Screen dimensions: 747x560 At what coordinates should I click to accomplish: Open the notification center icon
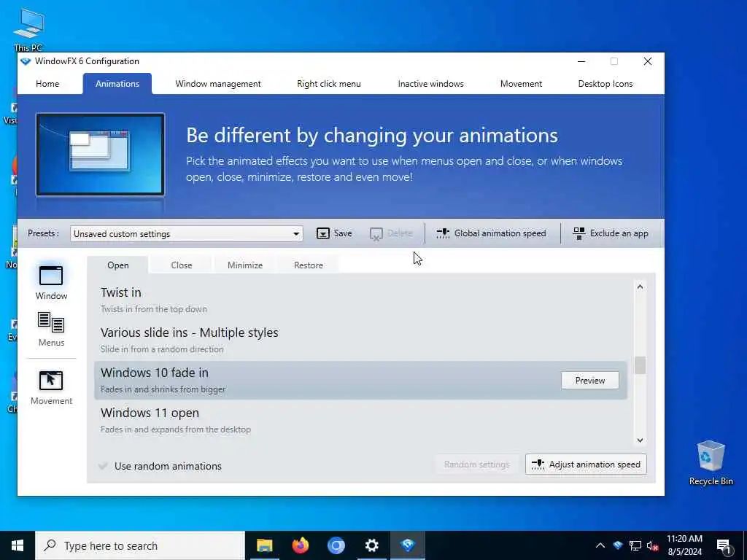coord(724,545)
